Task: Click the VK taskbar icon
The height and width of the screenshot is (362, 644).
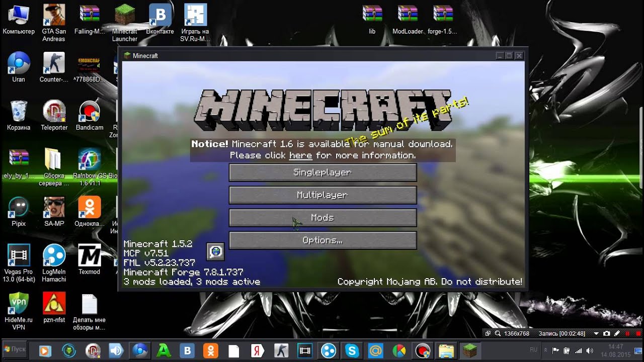Action: pos(187,350)
